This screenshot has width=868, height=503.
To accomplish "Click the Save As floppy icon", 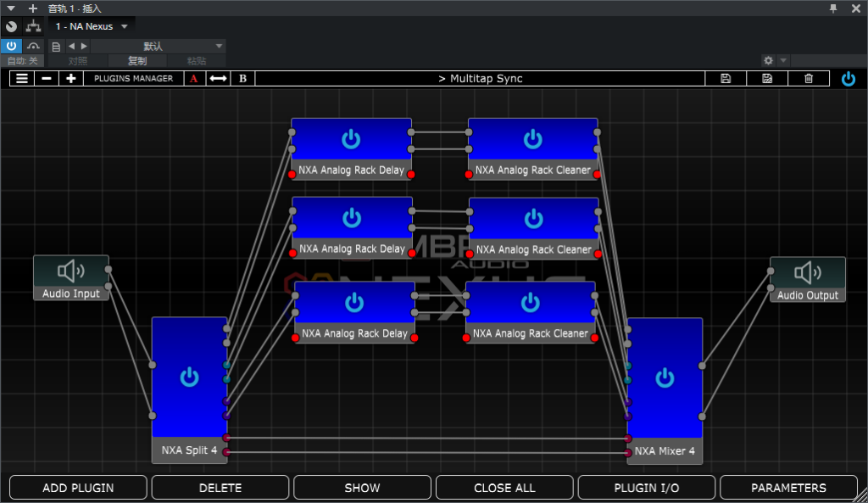I will (767, 79).
